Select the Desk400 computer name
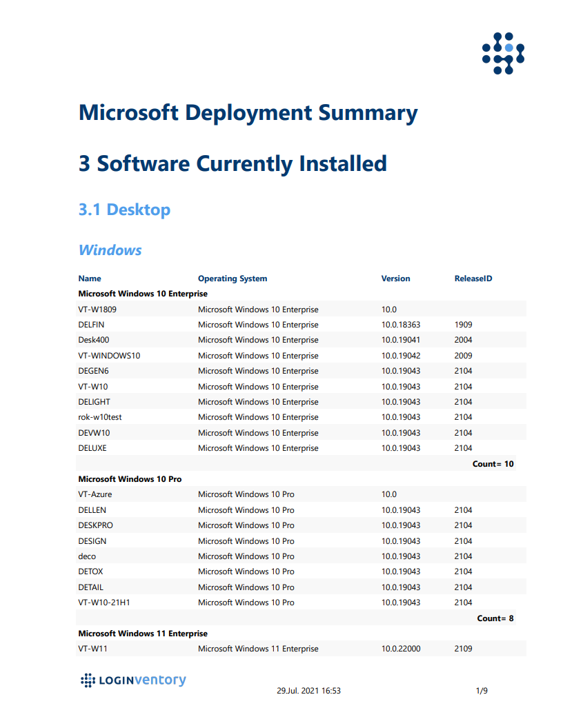The image size is (563, 728). [x=93, y=341]
